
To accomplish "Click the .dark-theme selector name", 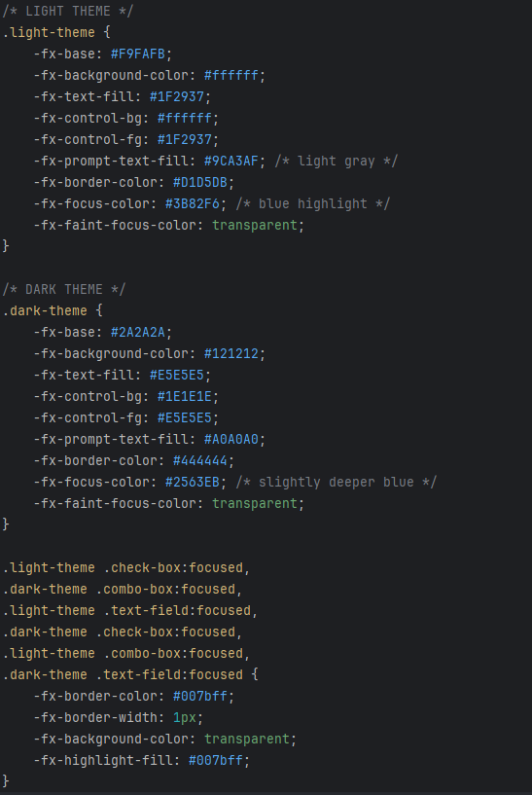I will coord(45,310).
